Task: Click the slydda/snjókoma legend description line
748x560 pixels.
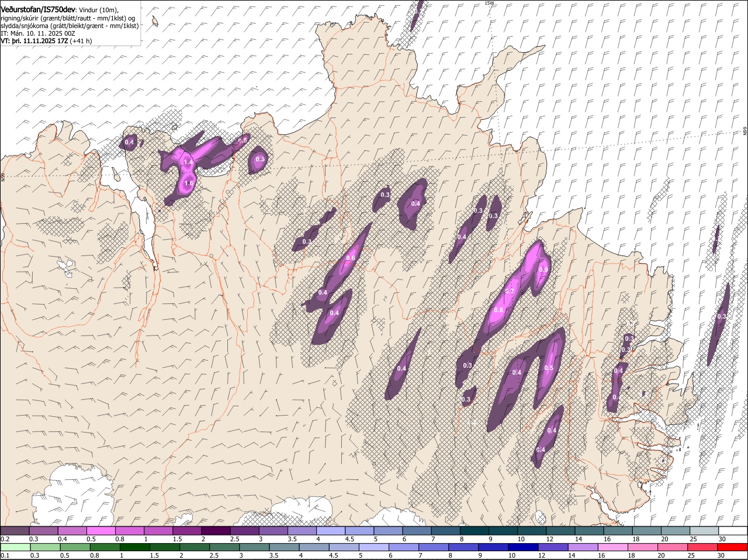Action: point(70,26)
